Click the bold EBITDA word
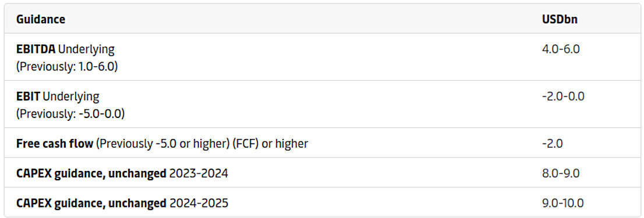644x218 pixels. click(x=36, y=49)
